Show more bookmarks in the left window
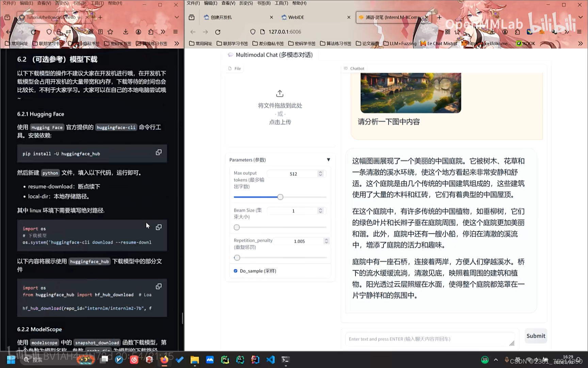This screenshot has width=588, height=368. [x=177, y=43]
